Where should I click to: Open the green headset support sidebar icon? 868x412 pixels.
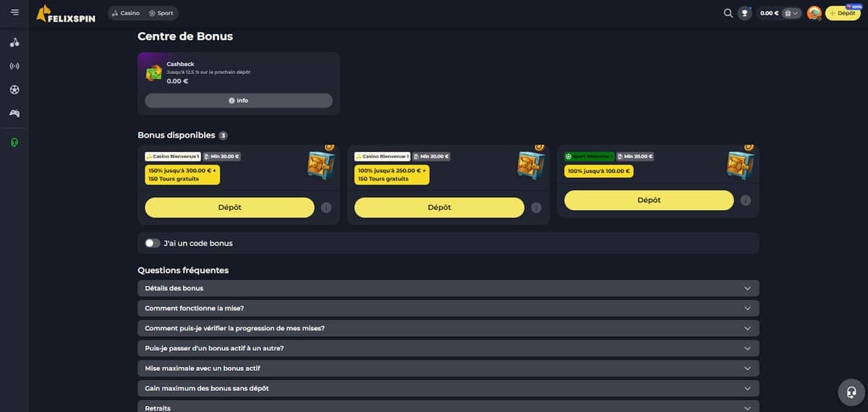pyautogui.click(x=14, y=142)
